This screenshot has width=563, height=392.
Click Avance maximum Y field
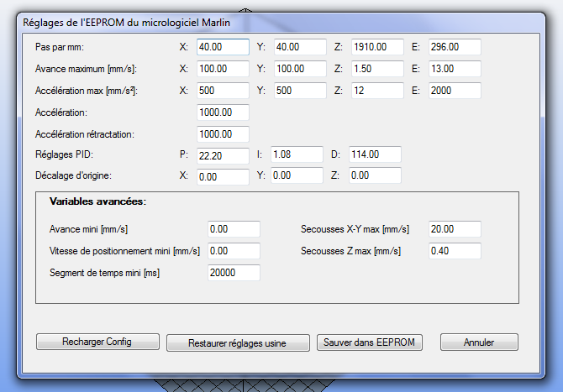[300, 69]
